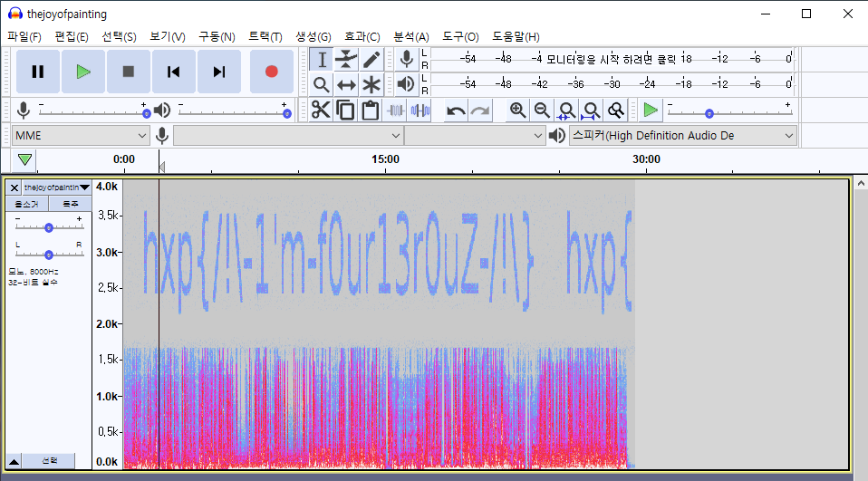The width and height of the screenshot is (868, 481).
Task: Open the 보기(V) menu
Action: point(168,36)
